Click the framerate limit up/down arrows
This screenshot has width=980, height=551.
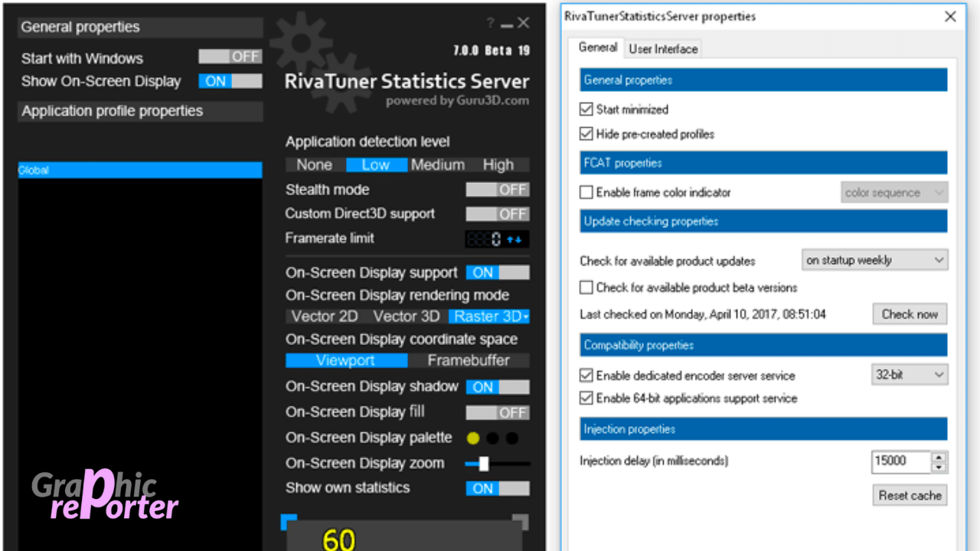[514, 240]
